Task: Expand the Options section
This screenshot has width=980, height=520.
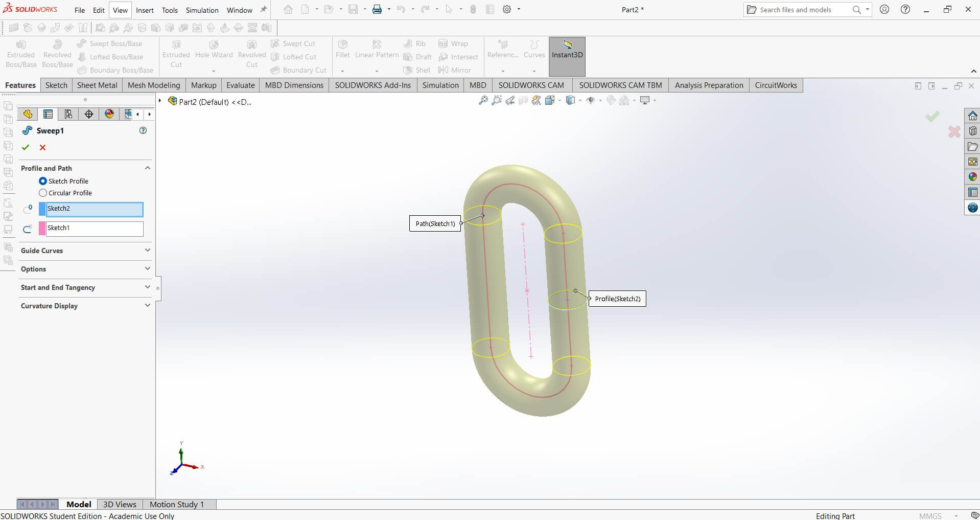Action: [148, 268]
